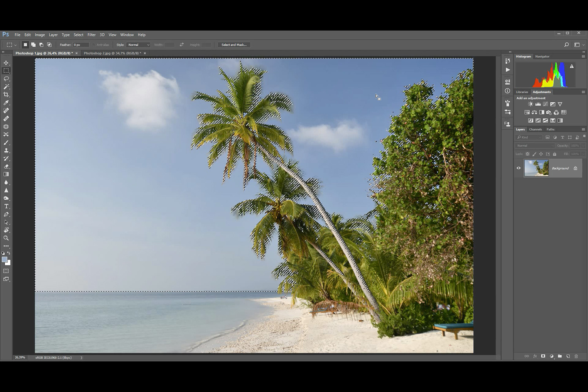Open the History panel icon
This screenshot has width=588, height=392.
[x=508, y=61]
